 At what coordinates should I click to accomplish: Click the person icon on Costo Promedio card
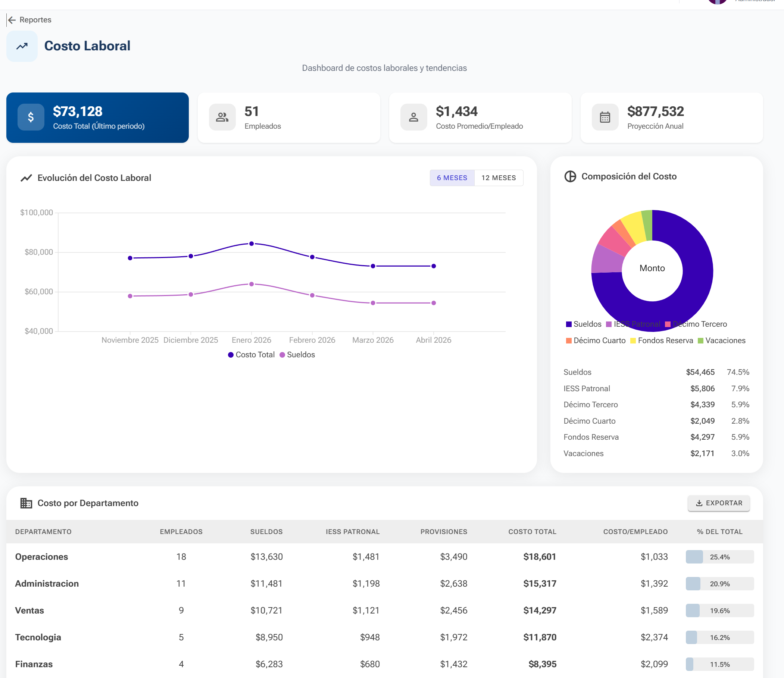(413, 117)
